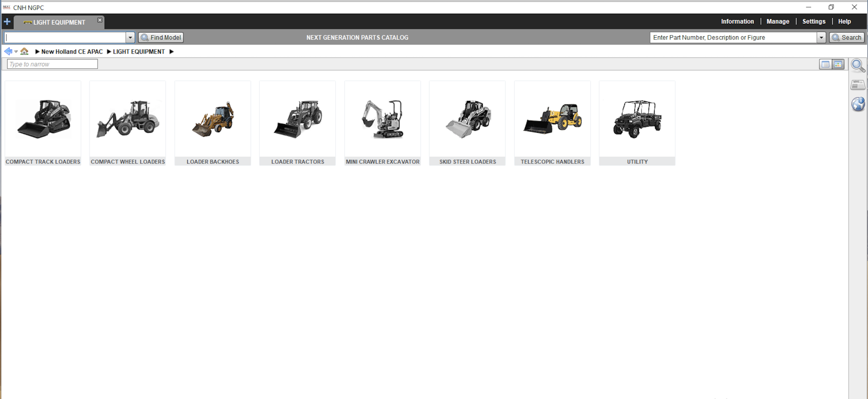This screenshot has height=399, width=868.
Task: Click LOADER BACKHOES label
Action: (213, 162)
